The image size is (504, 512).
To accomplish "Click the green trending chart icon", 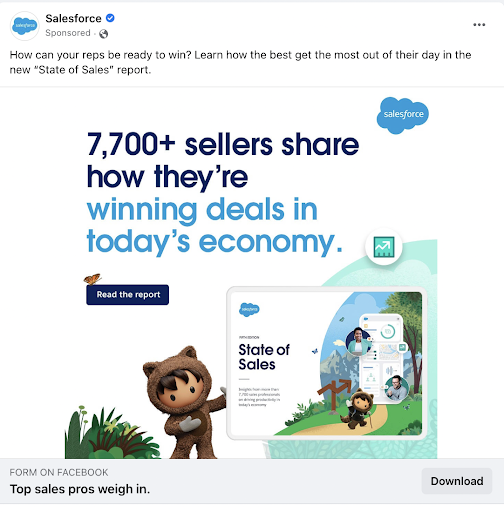I will 384,247.
